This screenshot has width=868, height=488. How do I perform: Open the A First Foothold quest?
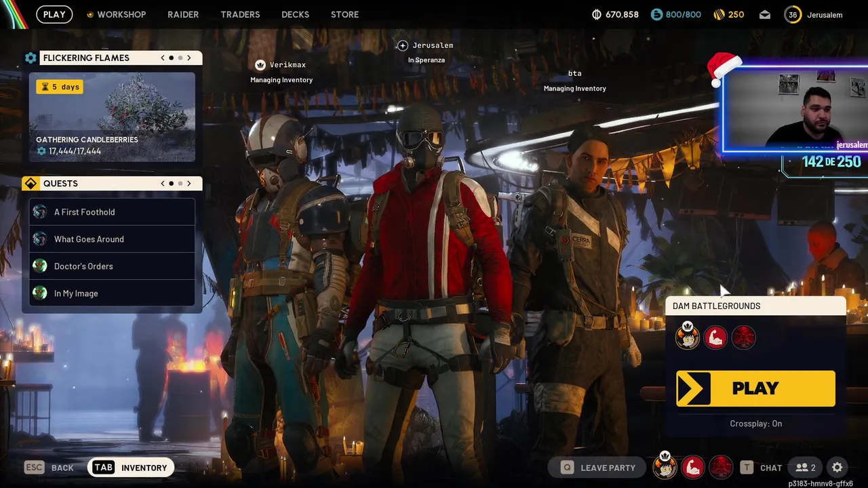click(x=112, y=212)
